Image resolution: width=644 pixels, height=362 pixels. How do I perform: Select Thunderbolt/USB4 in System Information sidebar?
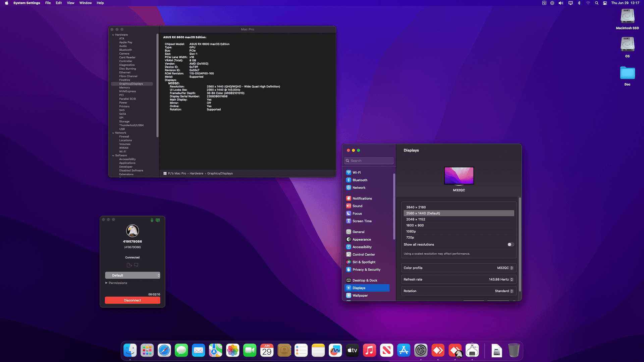[x=131, y=125]
